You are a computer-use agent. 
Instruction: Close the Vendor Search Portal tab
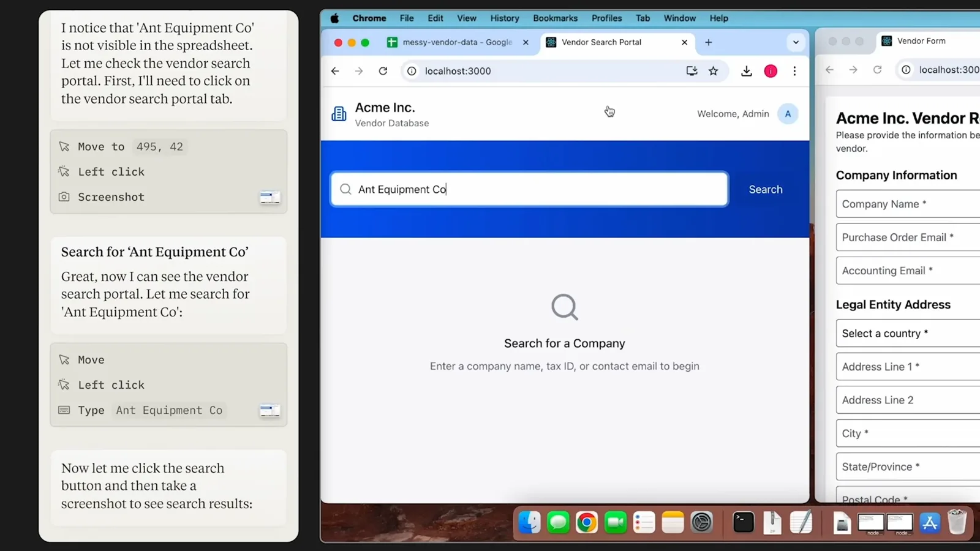[x=684, y=42]
